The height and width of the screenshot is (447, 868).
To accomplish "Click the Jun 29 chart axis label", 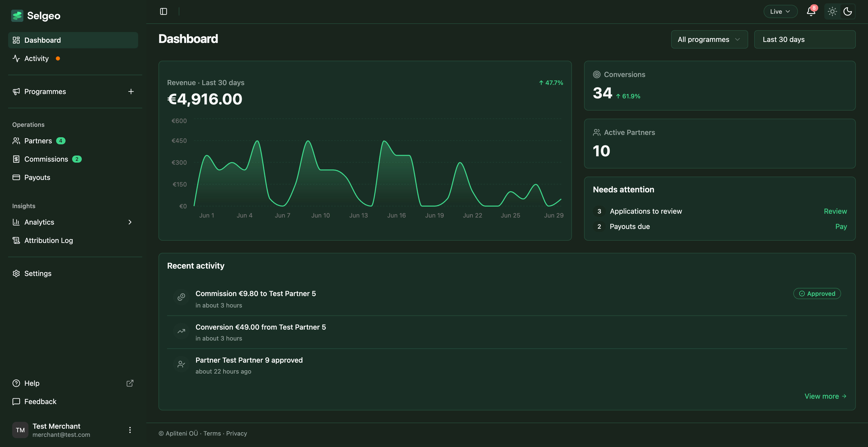I will tap(554, 215).
